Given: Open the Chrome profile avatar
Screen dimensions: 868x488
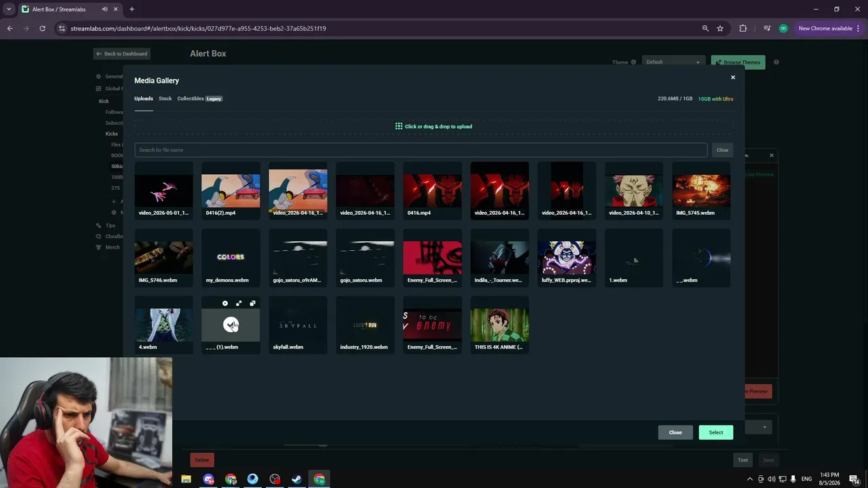Looking at the screenshot, I should click(783, 28).
